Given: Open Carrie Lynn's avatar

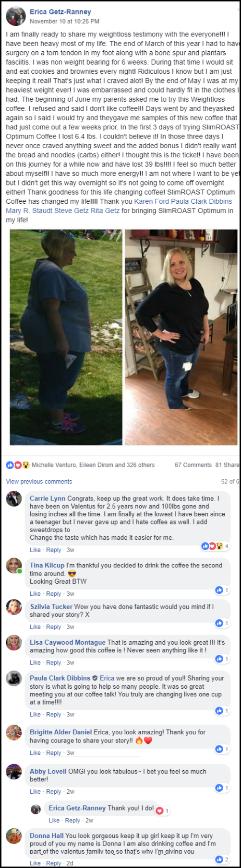Looking at the screenshot, I should (14, 499).
